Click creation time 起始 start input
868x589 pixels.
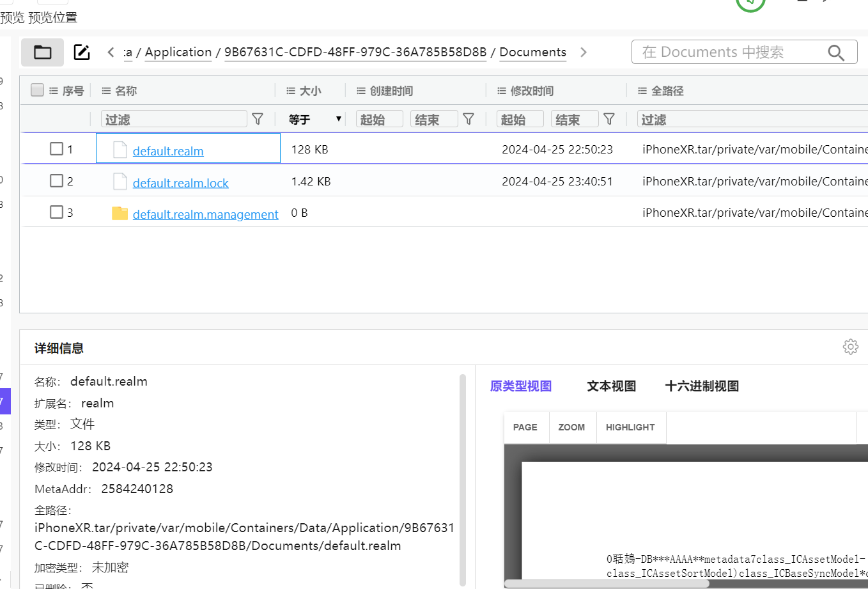point(380,119)
